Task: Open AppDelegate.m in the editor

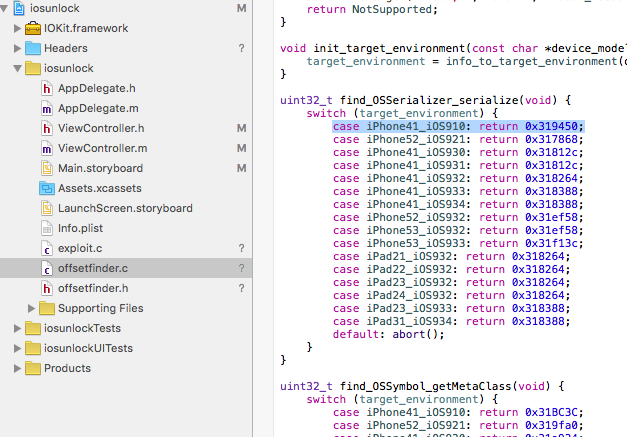Action: point(98,108)
